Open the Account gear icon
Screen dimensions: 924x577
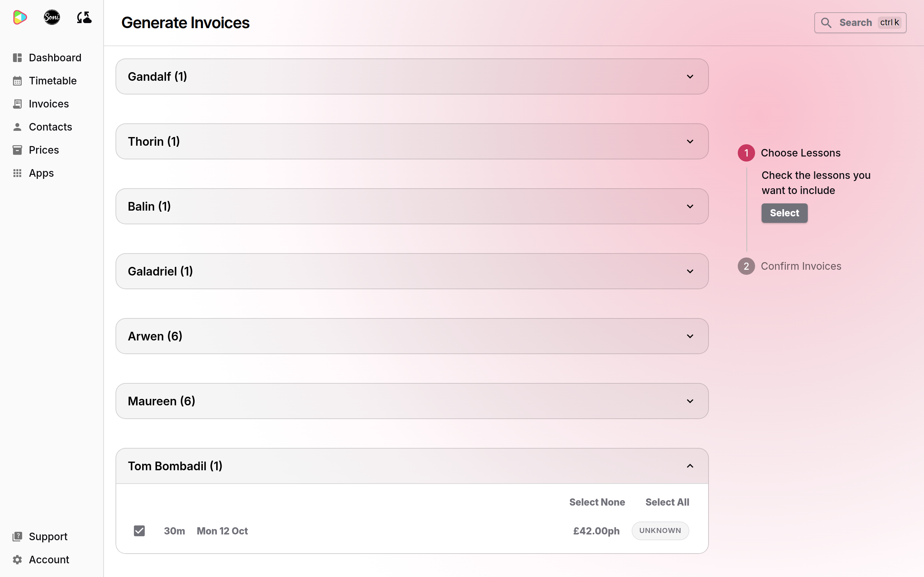[x=17, y=559]
